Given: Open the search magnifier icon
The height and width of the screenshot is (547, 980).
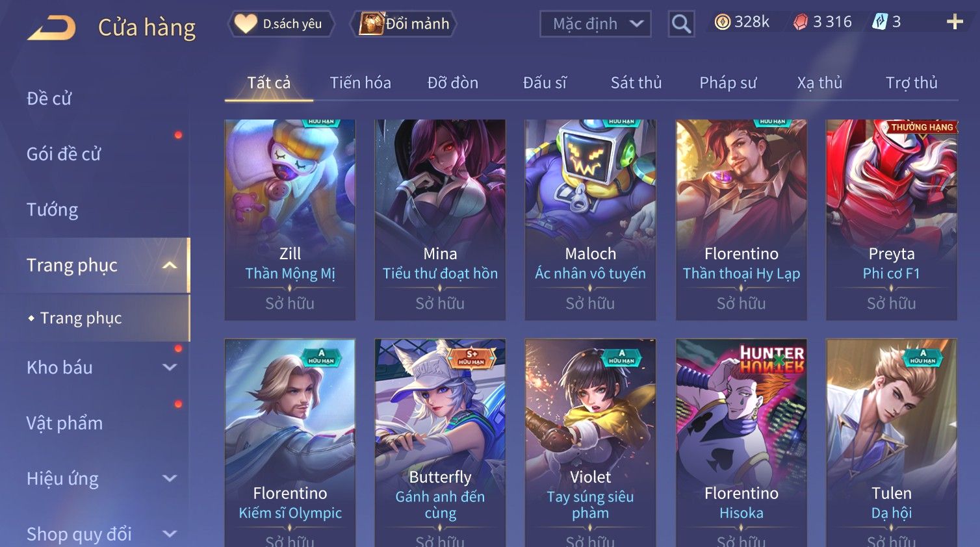Looking at the screenshot, I should 681,24.
